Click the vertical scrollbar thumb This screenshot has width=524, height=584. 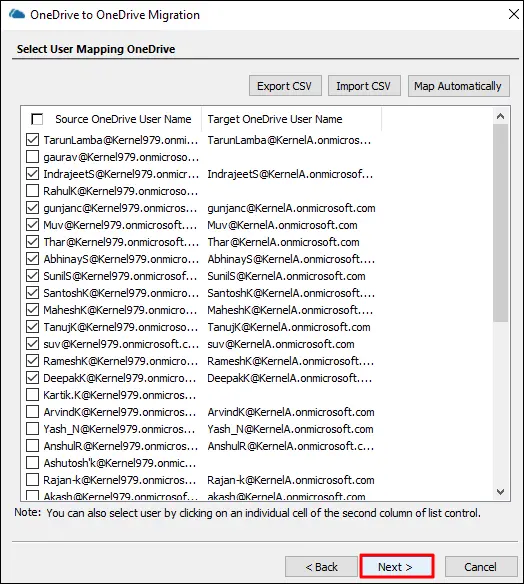click(501, 223)
